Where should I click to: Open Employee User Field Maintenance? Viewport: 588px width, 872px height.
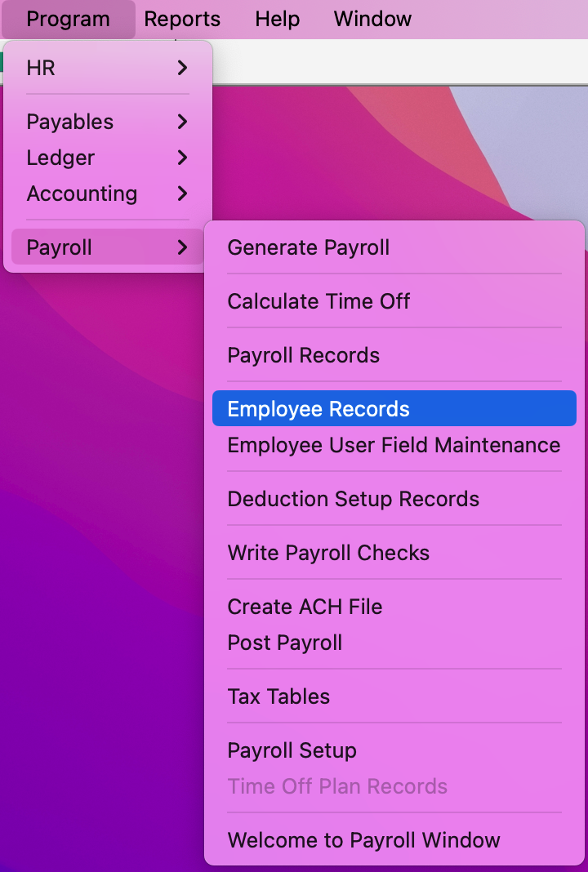click(x=394, y=445)
